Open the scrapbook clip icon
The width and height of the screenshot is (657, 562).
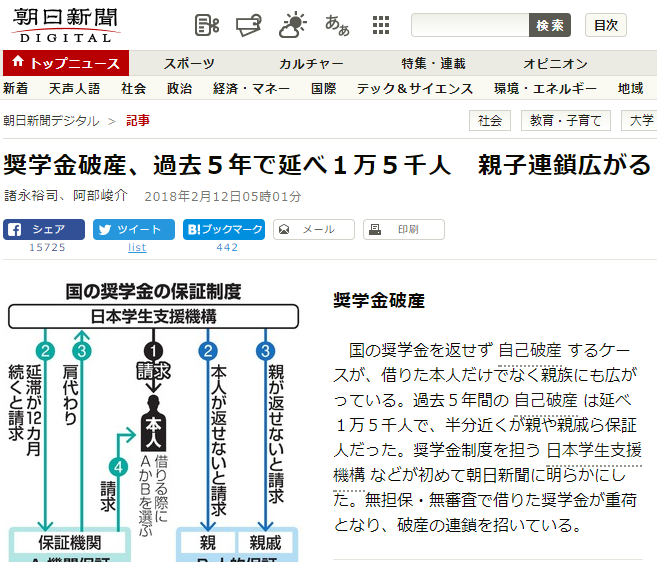(249, 25)
